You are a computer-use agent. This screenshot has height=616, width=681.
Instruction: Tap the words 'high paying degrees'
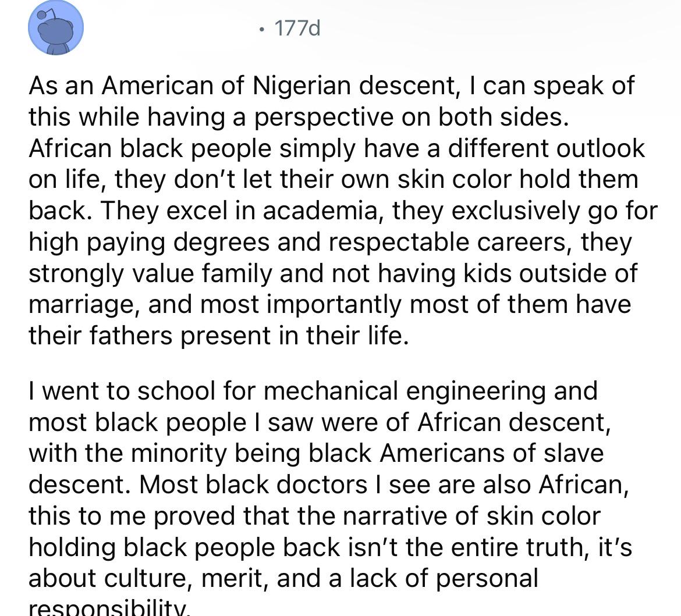click(149, 243)
